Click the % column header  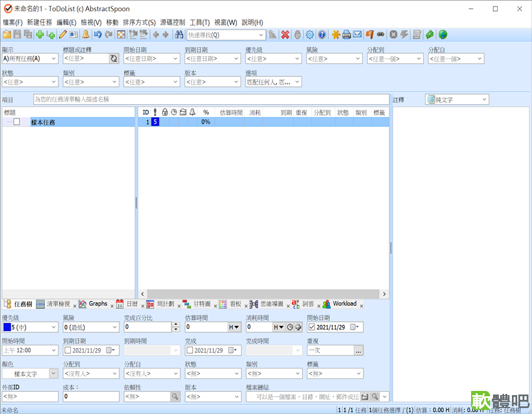point(206,112)
